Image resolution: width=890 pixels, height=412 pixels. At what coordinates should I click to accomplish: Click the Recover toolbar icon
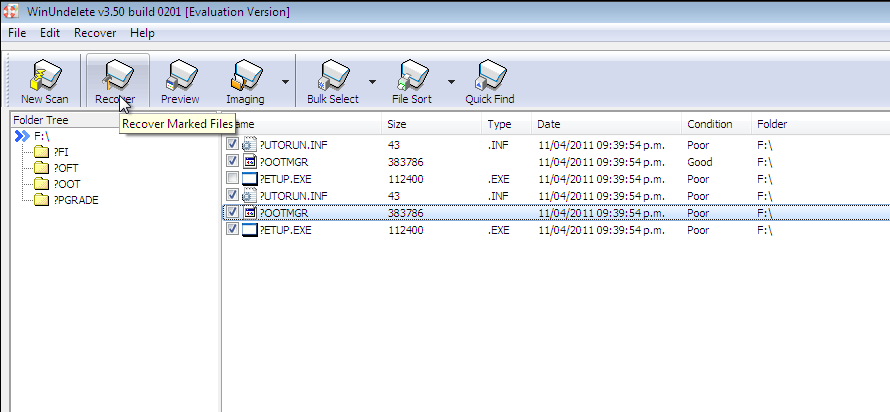point(115,78)
